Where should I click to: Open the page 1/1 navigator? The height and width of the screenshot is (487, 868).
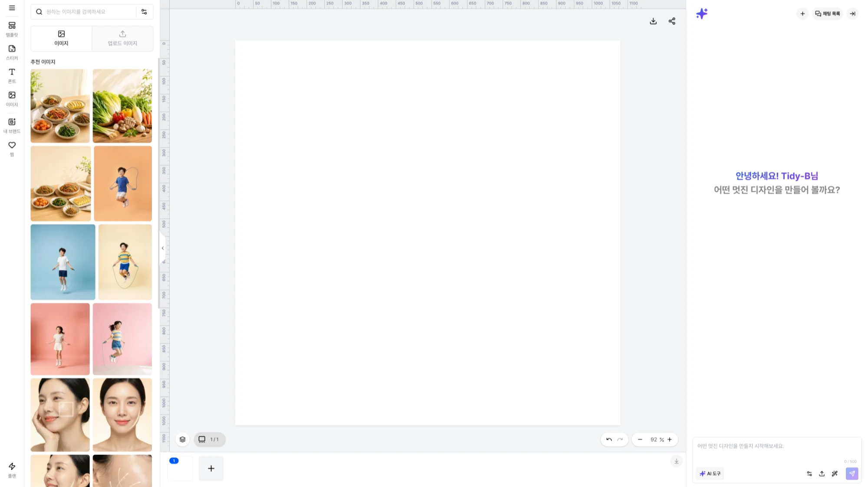(209, 439)
